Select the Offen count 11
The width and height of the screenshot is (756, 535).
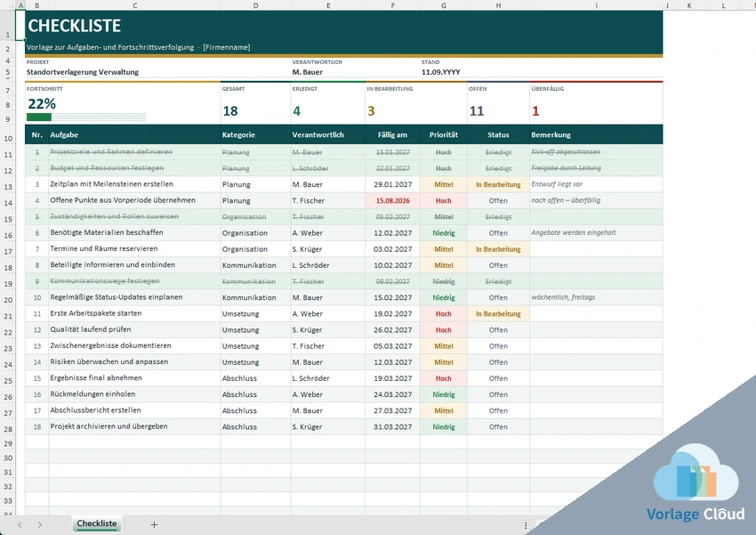tap(477, 111)
